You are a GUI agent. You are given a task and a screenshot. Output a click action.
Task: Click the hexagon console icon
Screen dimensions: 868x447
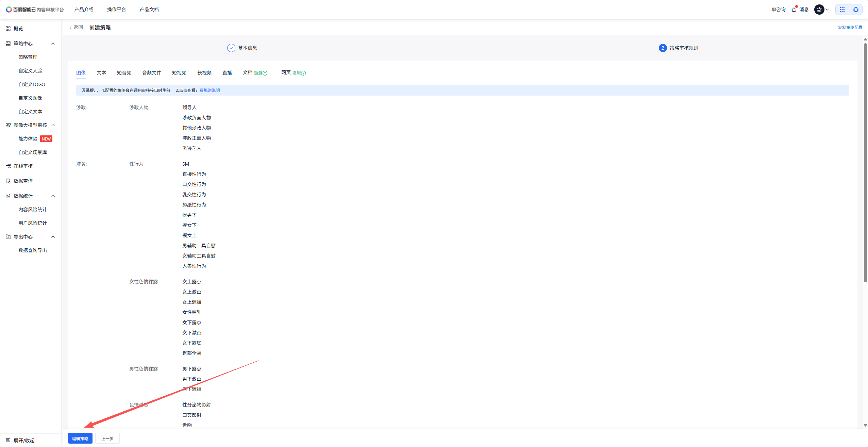coord(856,10)
